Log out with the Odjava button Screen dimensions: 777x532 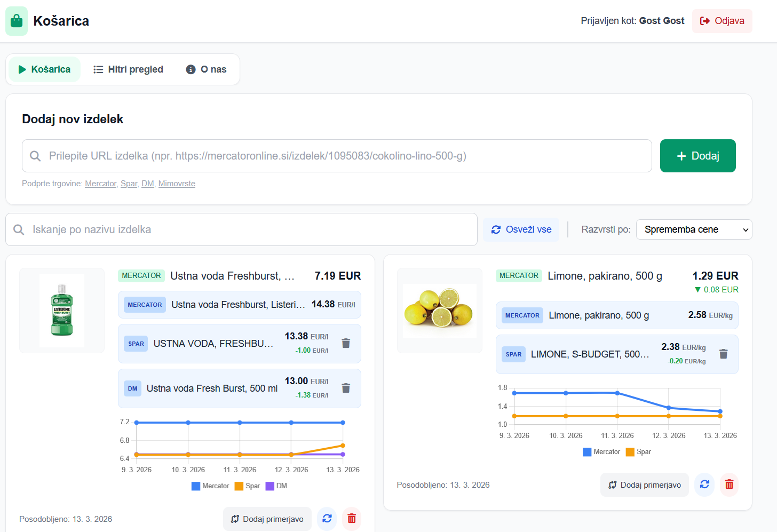[722, 21]
